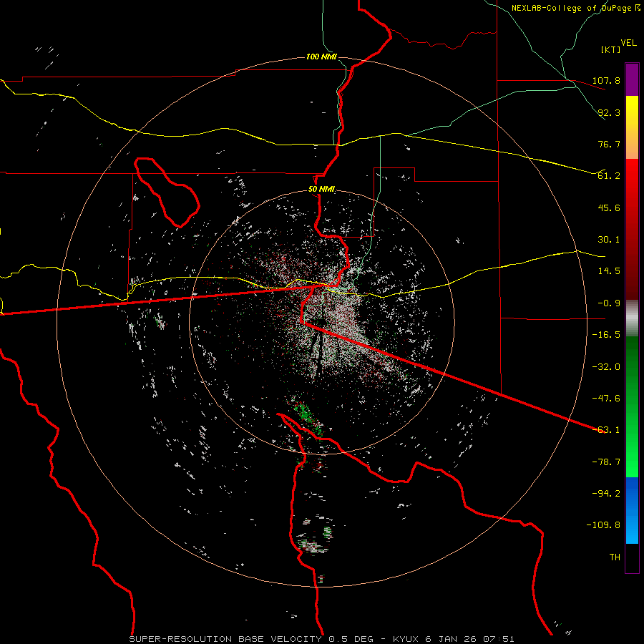The height and width of the screenshot is (644, 644).
Task: Click the -109.8 velocity scale value
Action: pos(603,525)
